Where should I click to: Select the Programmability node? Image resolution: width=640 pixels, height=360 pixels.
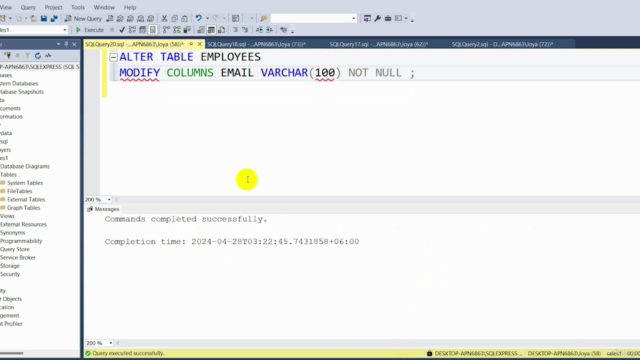tap(21, 241)
